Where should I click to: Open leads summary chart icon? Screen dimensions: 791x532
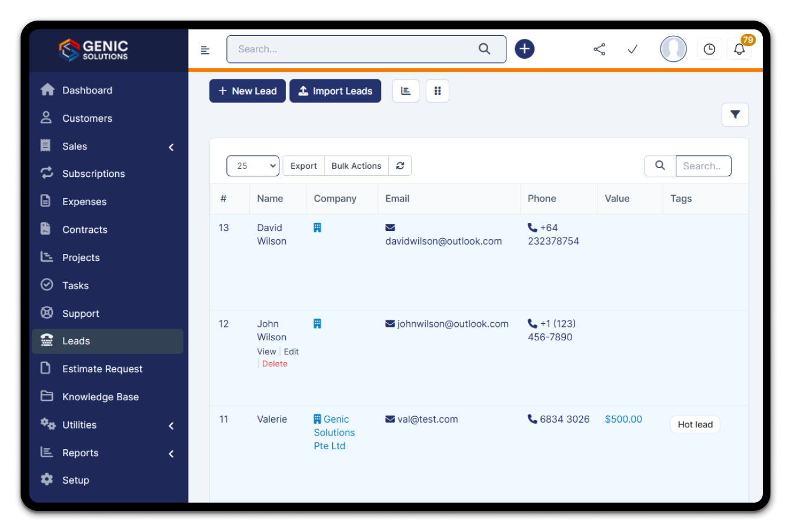coord(405,91)
